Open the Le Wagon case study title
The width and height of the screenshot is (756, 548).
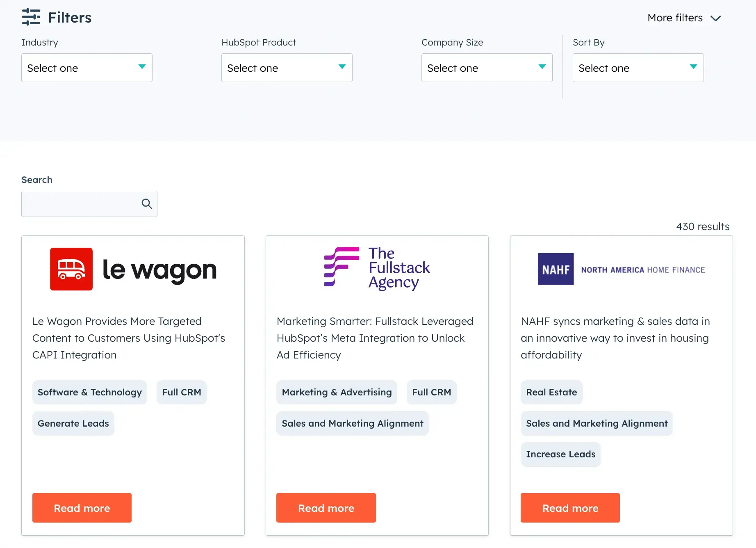tap(129, 338)
